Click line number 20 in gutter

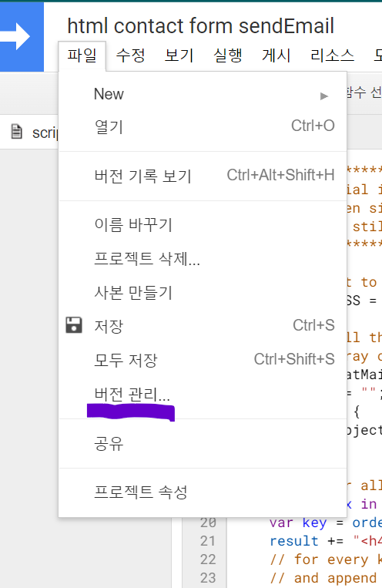pyautogui.click(x=208, y=522)
